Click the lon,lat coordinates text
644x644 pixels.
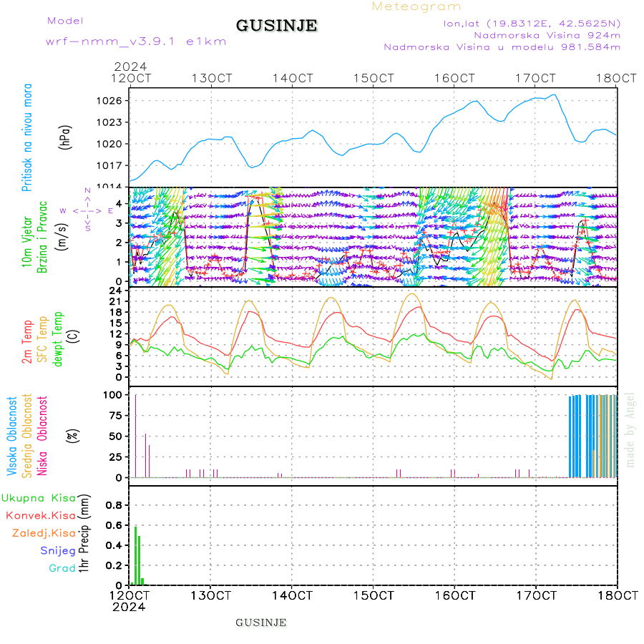tap(532, 24)
